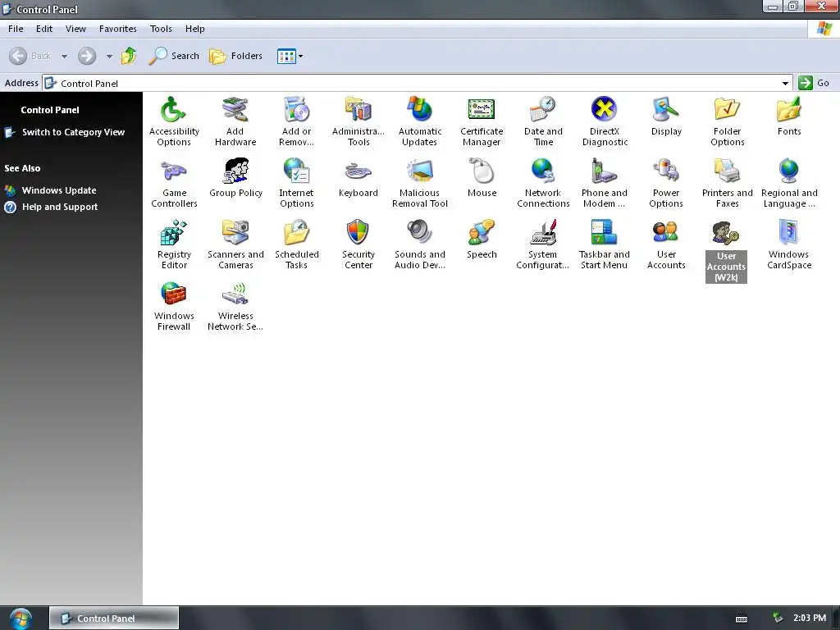The image size is (840, 630).
Task: Open Certificate Manager icon
Action: point(481,121)
